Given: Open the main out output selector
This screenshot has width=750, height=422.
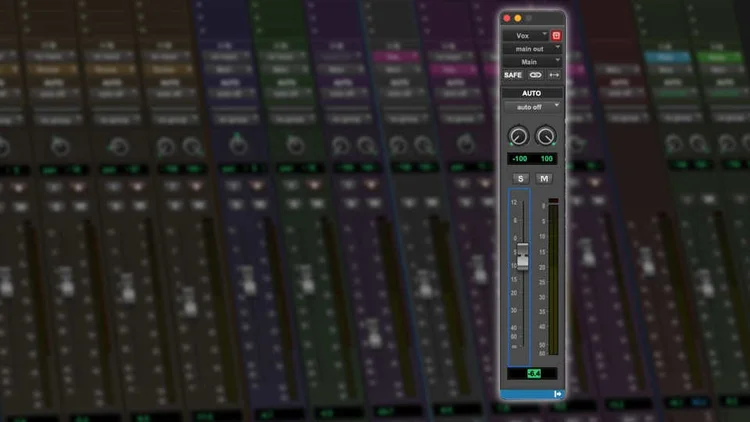Looking at the screenshot, I should coord(532,49).
